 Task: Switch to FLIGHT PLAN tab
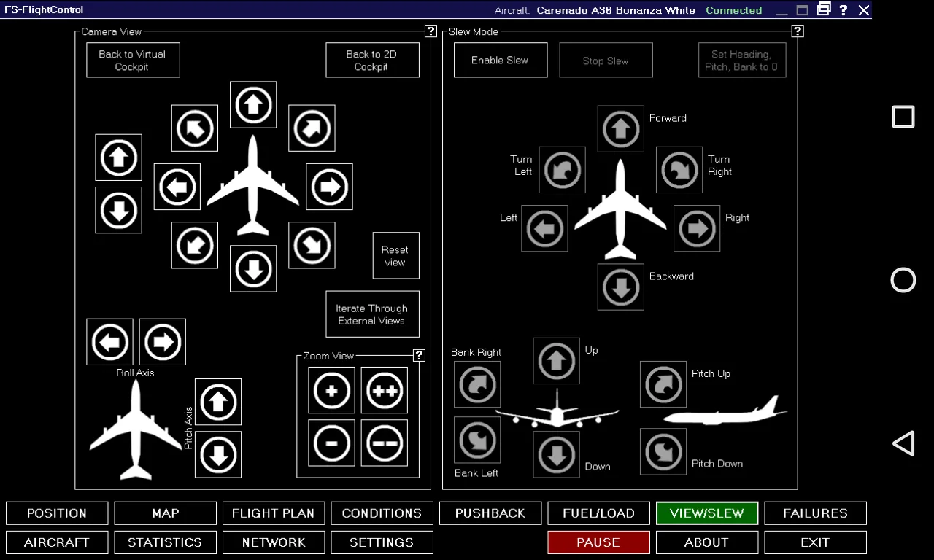(274, 513)
